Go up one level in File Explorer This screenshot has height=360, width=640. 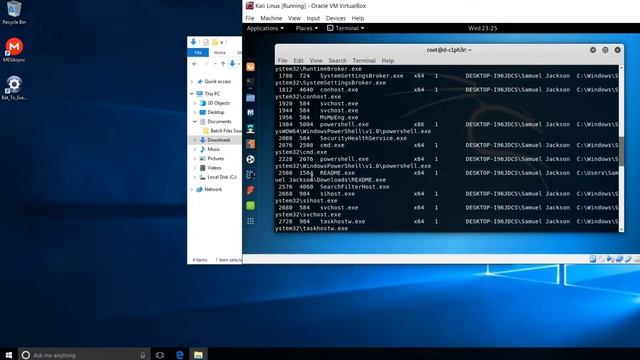point(223,64)
